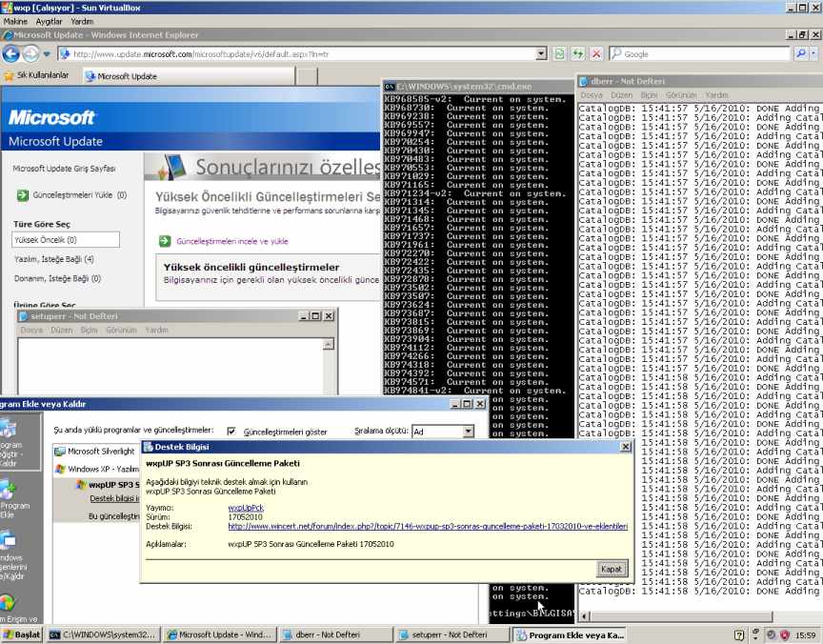Open Biçim menu in setuperr Notepad

pyautogui.click(x=89, y=331)
